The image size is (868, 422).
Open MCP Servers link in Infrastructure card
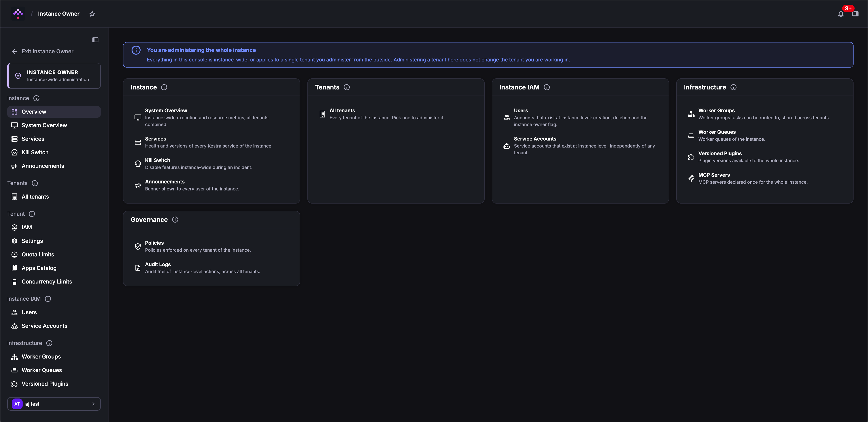pyautogui.click(x=714, y=175)
